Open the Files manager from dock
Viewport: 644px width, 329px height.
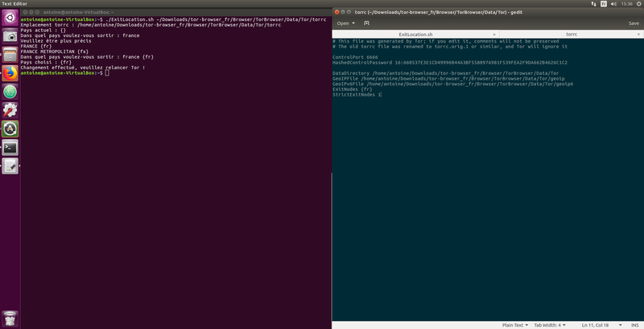pyautogui.click(x=10, y=54)
